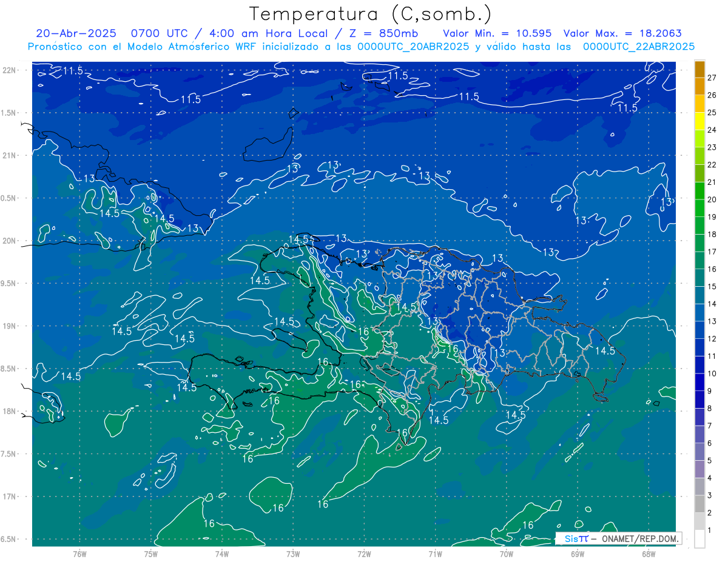The image size is (728, 562).
Task: Click the yellow legend swatch between 24 and 25
Action: click(x=699, y=121)
